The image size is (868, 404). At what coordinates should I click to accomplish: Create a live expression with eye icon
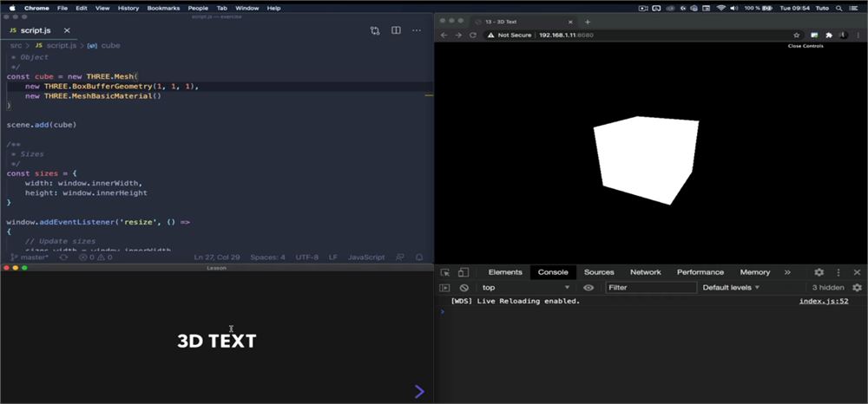pyautogui.click(x=589, y=288)
